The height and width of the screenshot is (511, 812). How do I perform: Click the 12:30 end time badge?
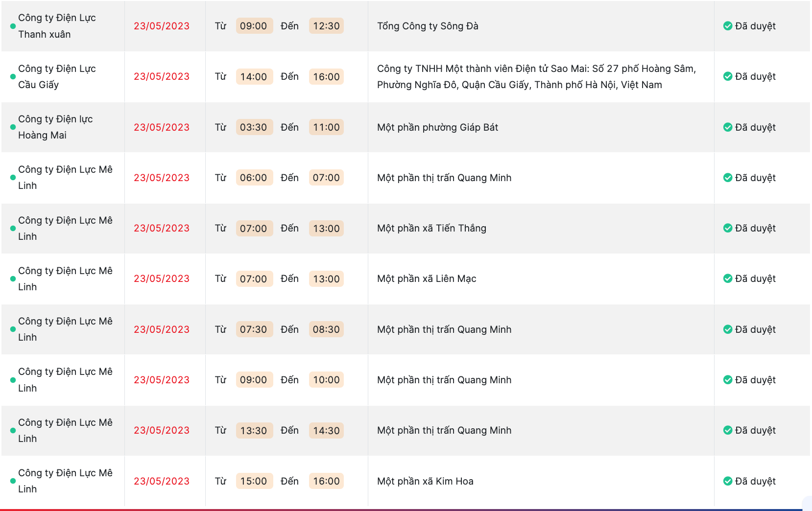pos(326,26)
